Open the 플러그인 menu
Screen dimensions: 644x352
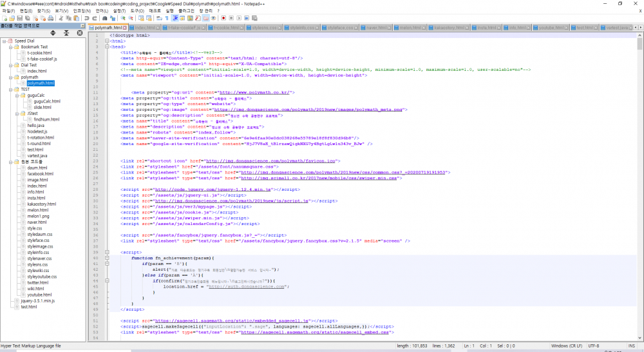[x=187, y=11]
